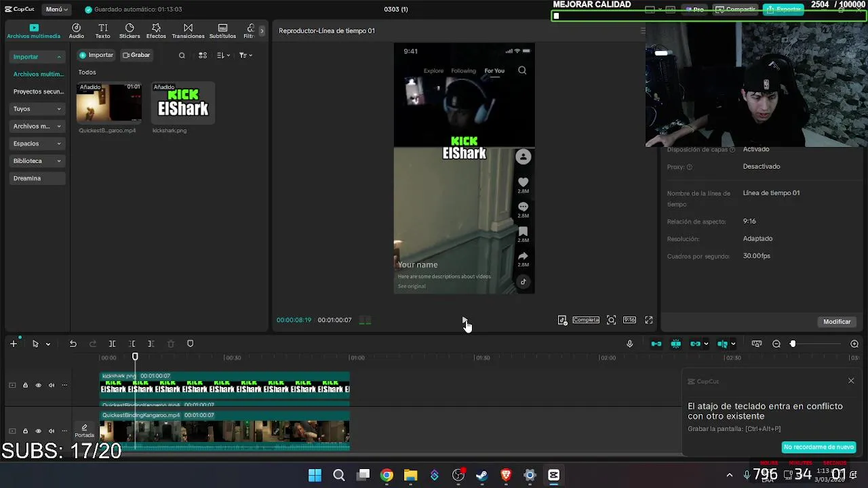Toggle main track magnet

[x=656, y=344]
